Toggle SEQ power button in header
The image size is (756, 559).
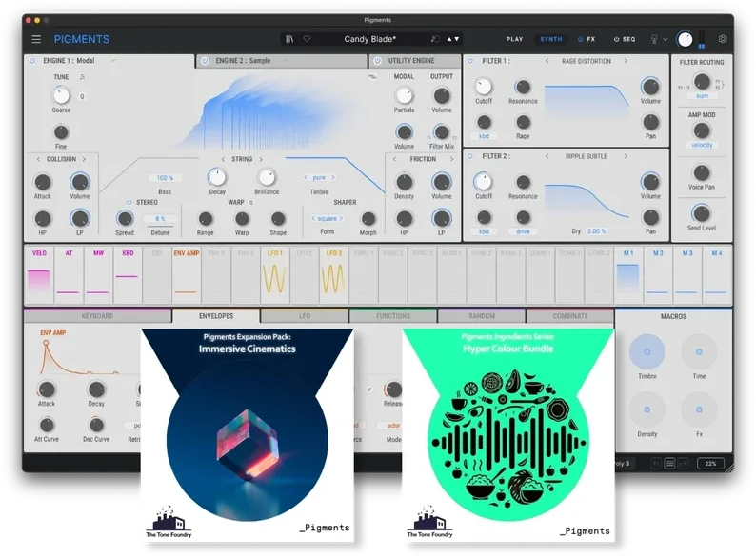click(x=616, y=39)
